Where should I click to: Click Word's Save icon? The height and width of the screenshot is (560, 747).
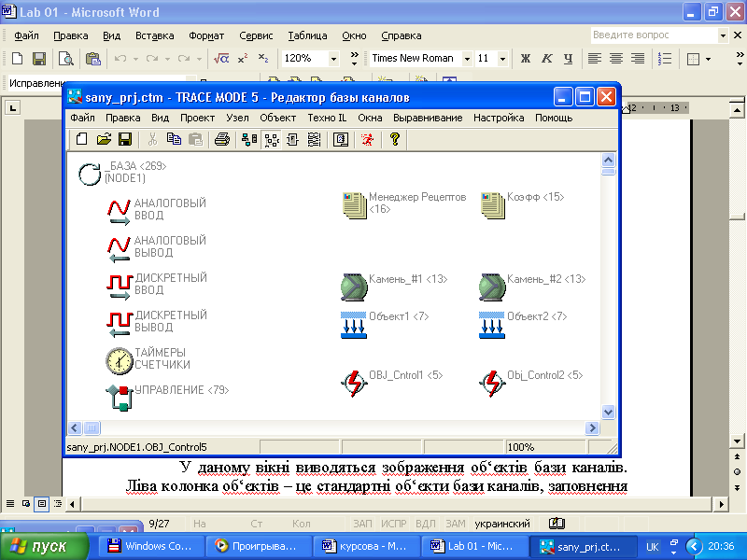click(x=39, y=59)
